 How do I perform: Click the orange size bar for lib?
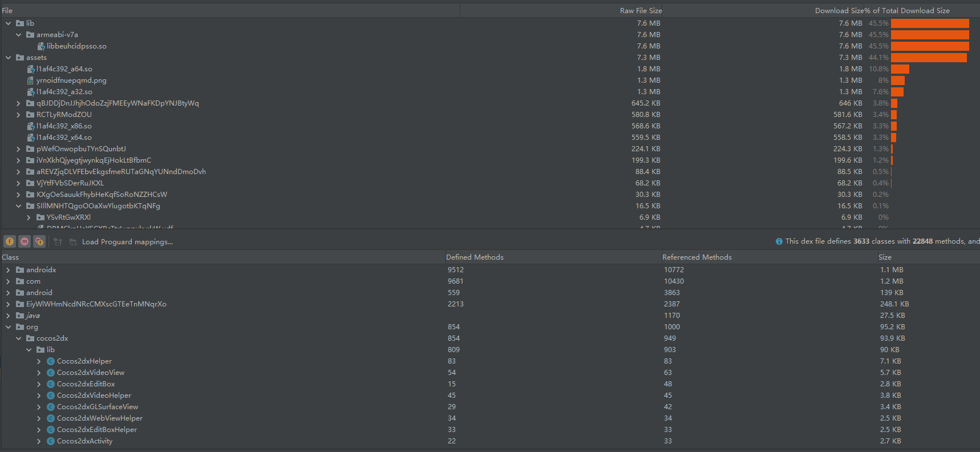(x=930, y=23)
